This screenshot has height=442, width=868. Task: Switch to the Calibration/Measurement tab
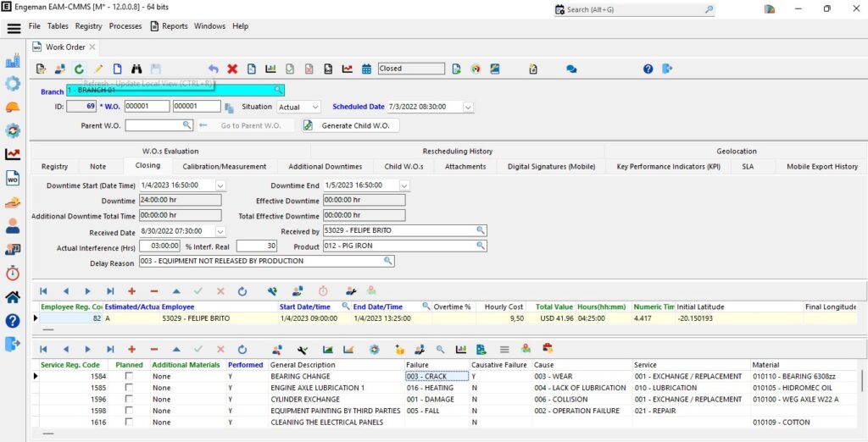[x=225, y=167]
